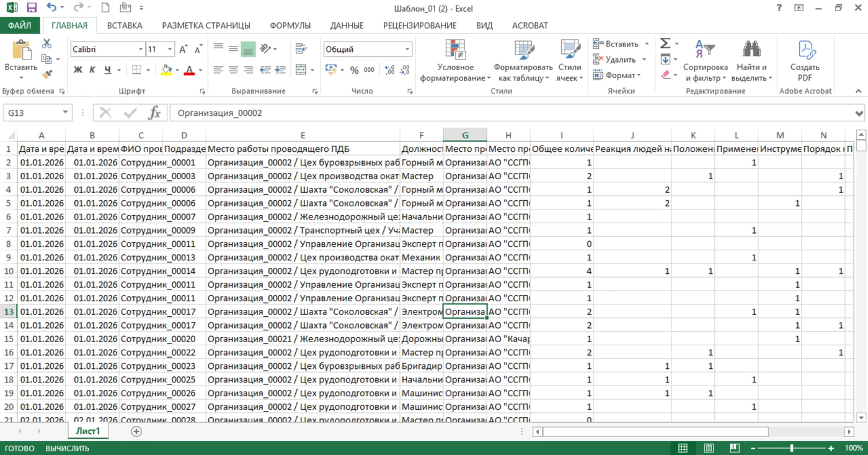Switch to the ВСТАВКА tab

(x=125, y=25)
